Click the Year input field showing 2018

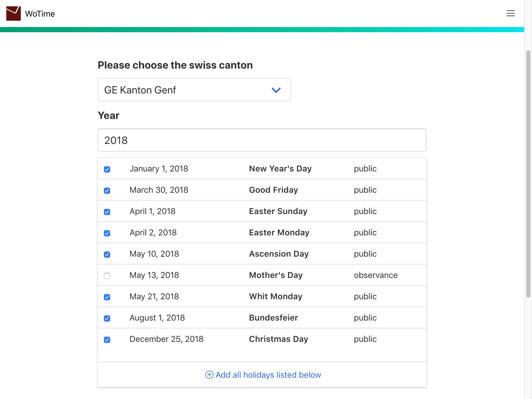point(262,140)
